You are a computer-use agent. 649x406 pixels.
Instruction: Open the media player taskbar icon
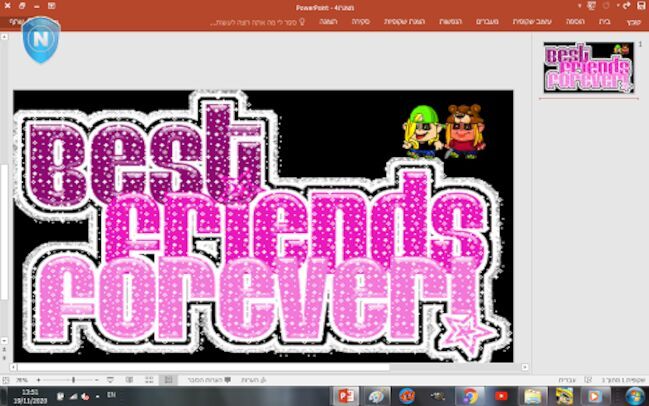coord(594,396)
